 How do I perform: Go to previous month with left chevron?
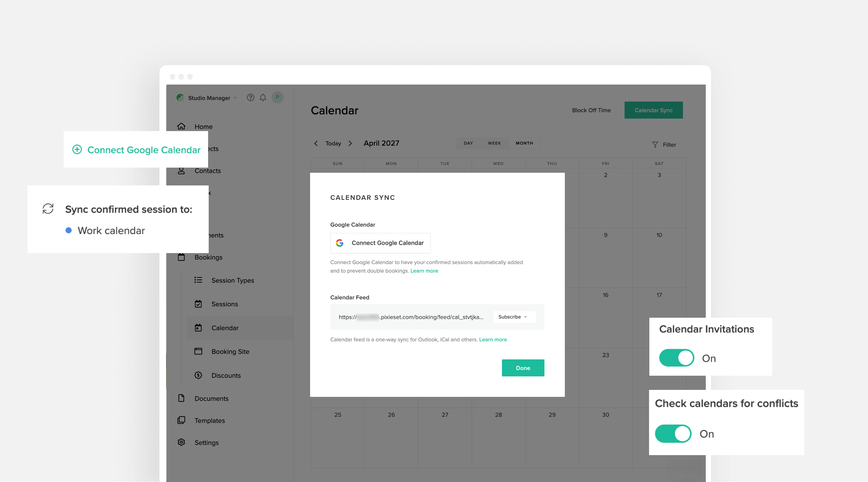coord(316,143)
